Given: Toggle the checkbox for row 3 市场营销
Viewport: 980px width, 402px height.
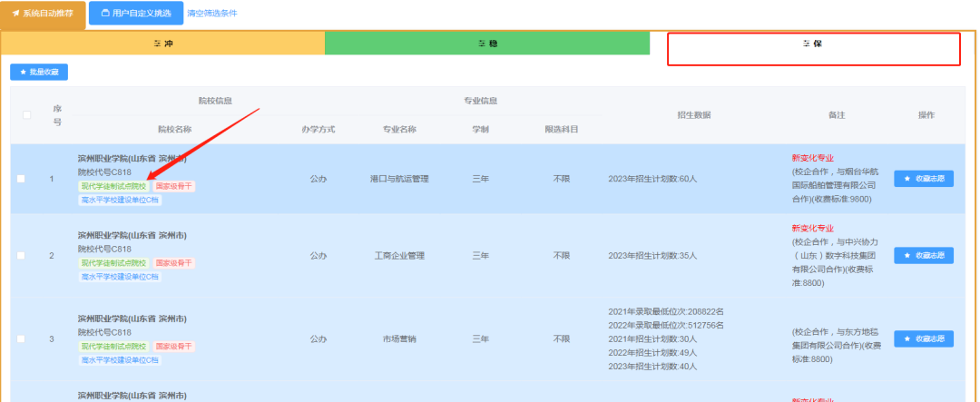Looking at the screenshot, I should pos(21,339).
